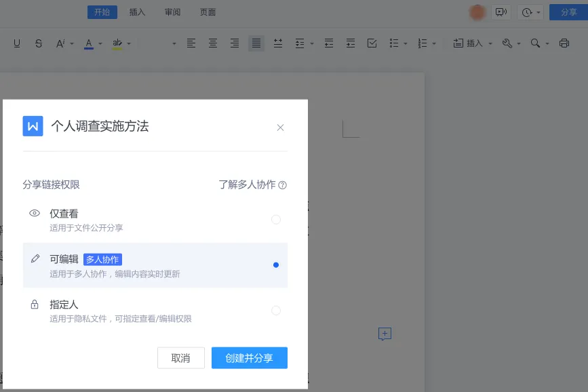The image size is (588, 392).
Task: Apply strikethrough formatting
Action: [x=39, y=43]
